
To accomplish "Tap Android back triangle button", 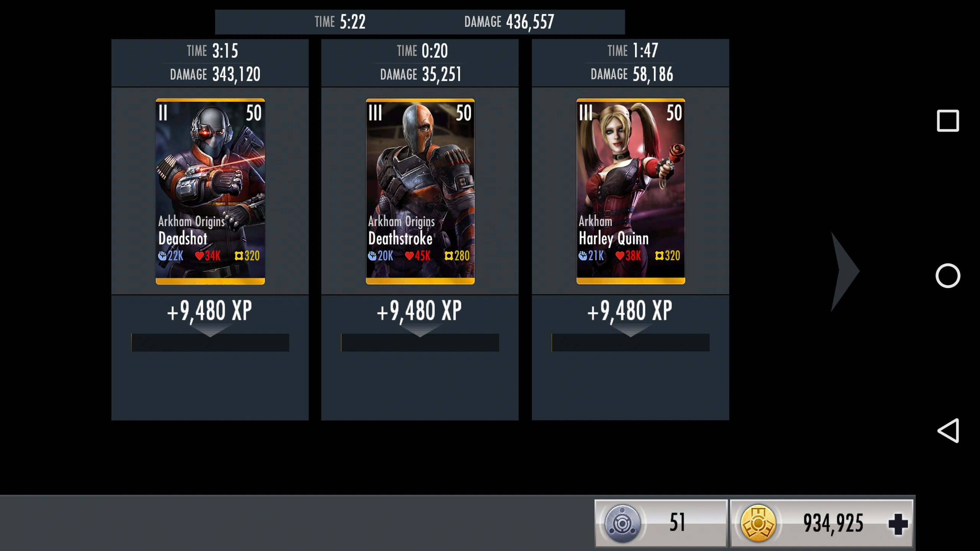I will (x=948, y=430).
